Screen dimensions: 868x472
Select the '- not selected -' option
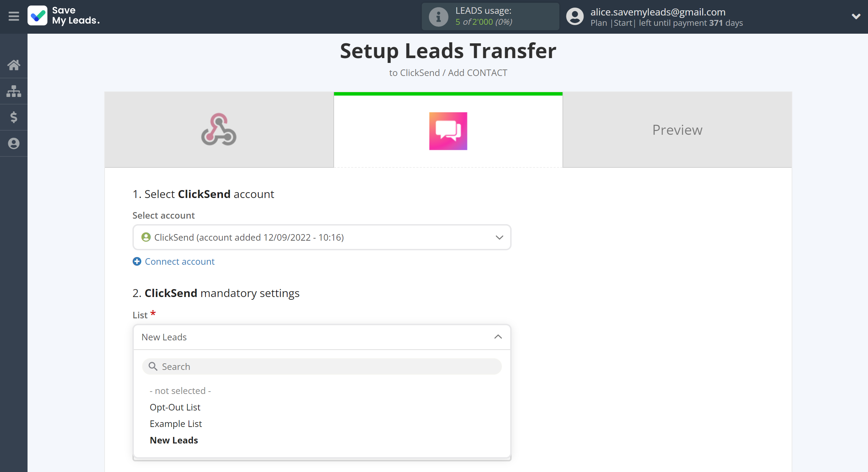[x=180, y=391]
